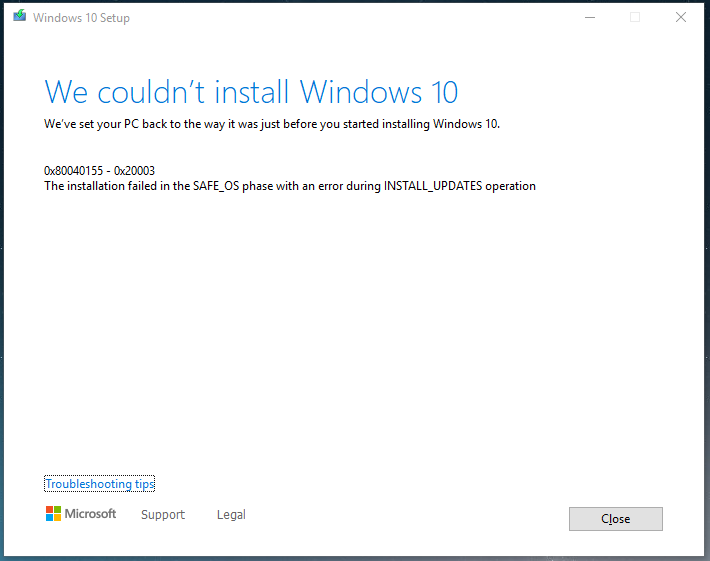The width and height of the screenshot is (710, 561).
Task: Open the Support link
Action: pos(163,514)
